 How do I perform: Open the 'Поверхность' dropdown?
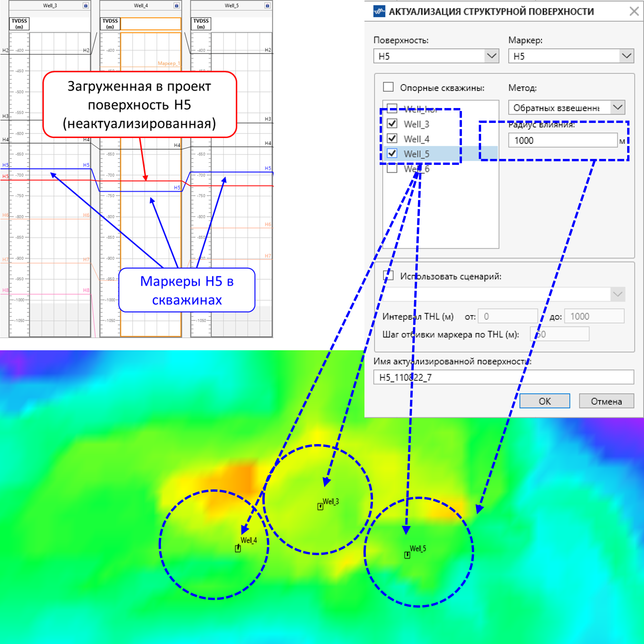(492, 56)
